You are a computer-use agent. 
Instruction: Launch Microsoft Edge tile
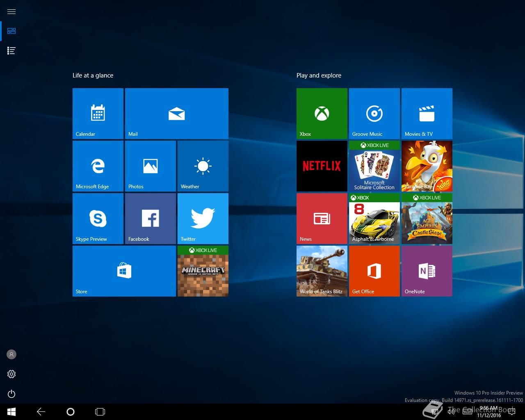pos(98,166)
